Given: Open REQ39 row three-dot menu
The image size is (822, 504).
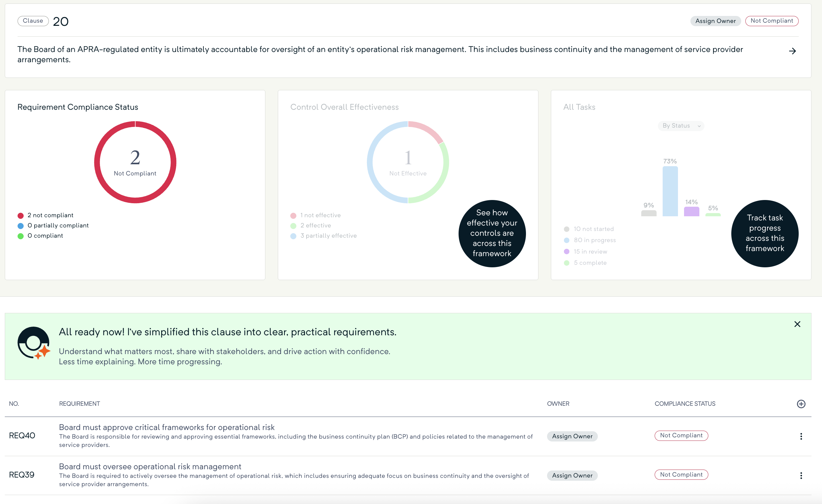Looking at the screenshot, I should tap(801, 475).
